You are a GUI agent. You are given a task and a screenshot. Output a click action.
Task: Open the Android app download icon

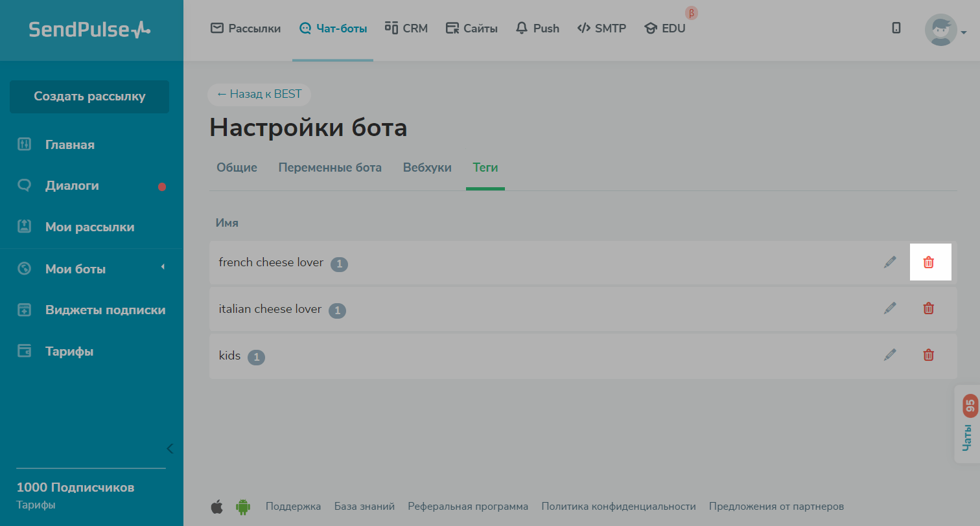(x=243, y=507)
